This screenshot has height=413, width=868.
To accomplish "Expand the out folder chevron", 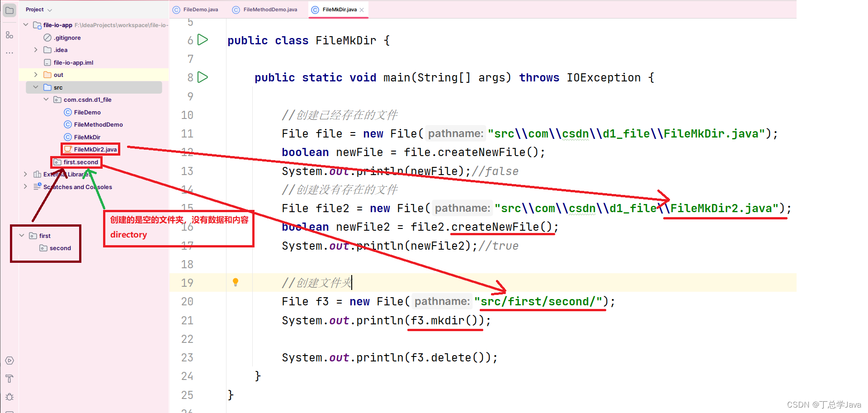I will coord(36,74).
